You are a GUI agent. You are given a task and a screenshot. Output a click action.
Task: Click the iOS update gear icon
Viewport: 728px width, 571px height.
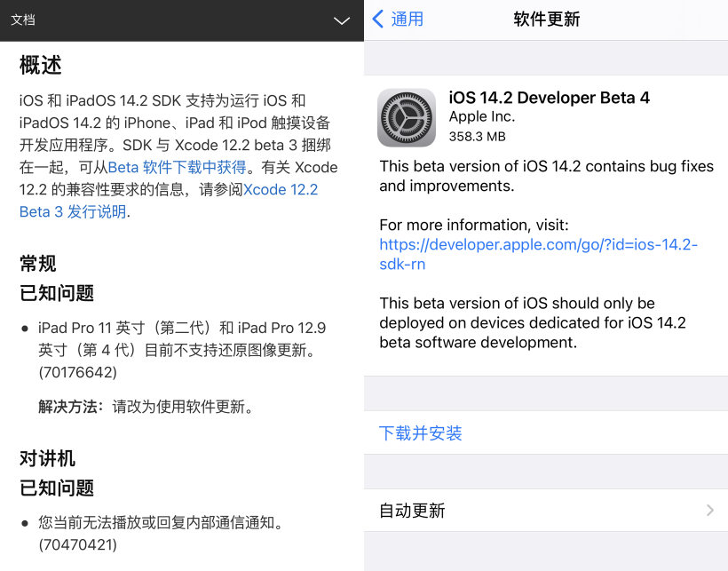click(x=407, y=117)
